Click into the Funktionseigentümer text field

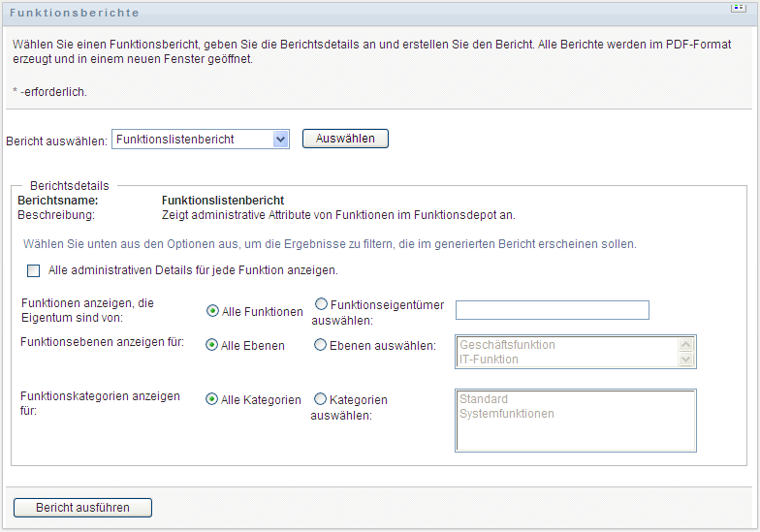coord(552,310)
